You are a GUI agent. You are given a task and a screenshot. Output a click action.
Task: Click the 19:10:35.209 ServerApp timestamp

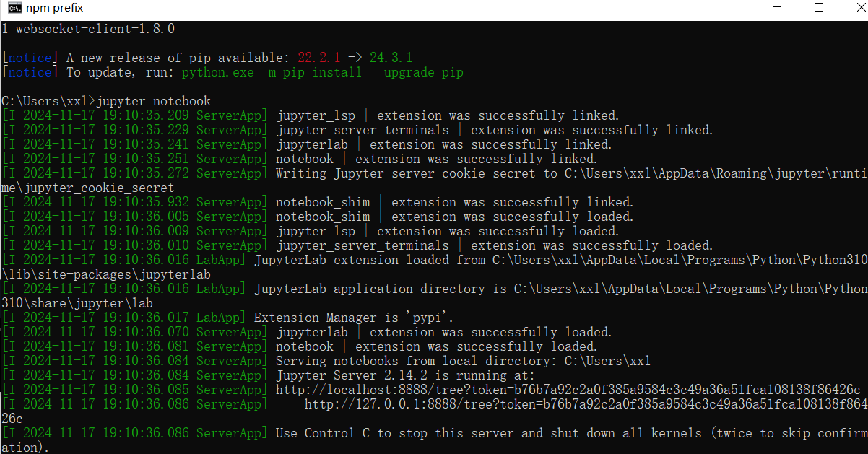(134, 115)
